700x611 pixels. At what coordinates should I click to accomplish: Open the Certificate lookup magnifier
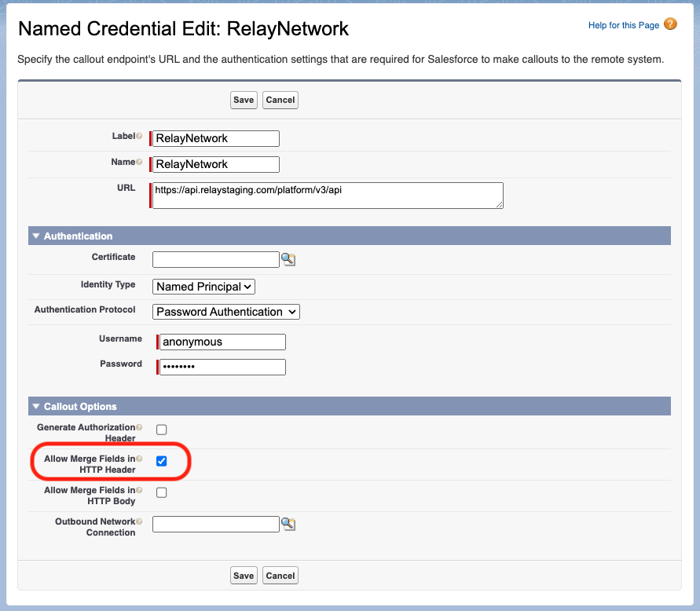[288, 259]
